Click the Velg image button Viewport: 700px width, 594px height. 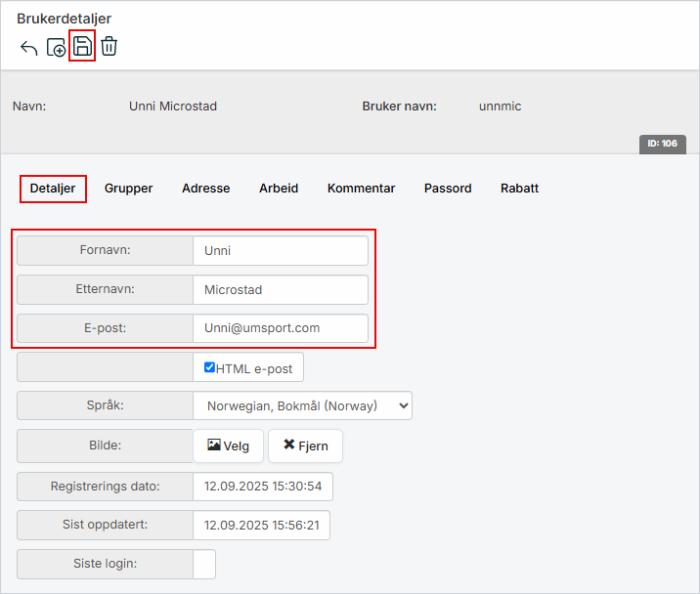[229, 445]
